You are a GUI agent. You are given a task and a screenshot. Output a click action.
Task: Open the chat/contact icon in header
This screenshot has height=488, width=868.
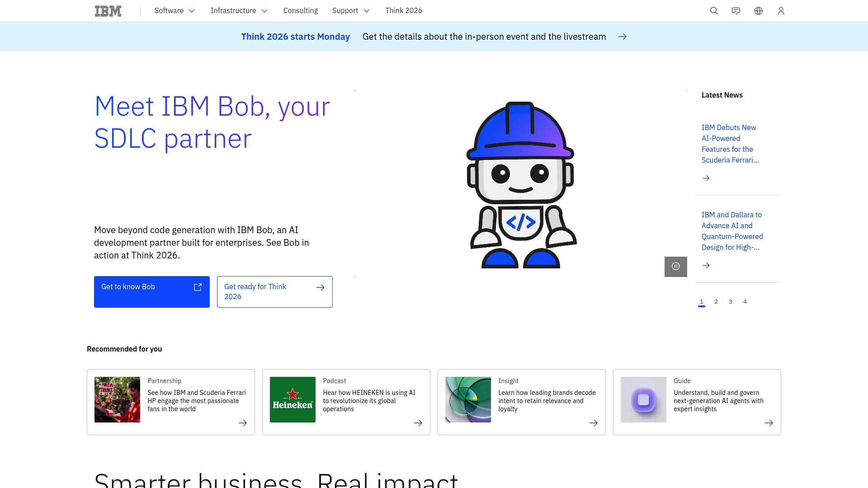click(x=736, y=11)
